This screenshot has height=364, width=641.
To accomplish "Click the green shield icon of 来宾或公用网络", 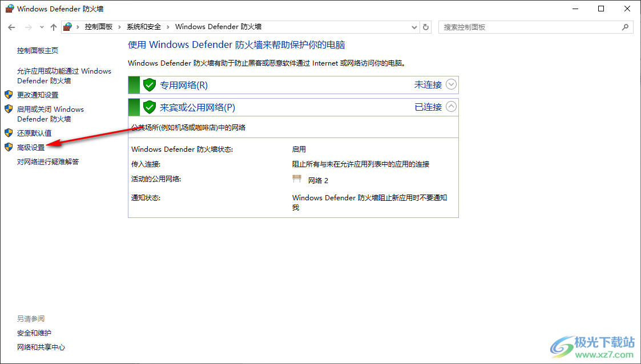I will pos(150,107).
